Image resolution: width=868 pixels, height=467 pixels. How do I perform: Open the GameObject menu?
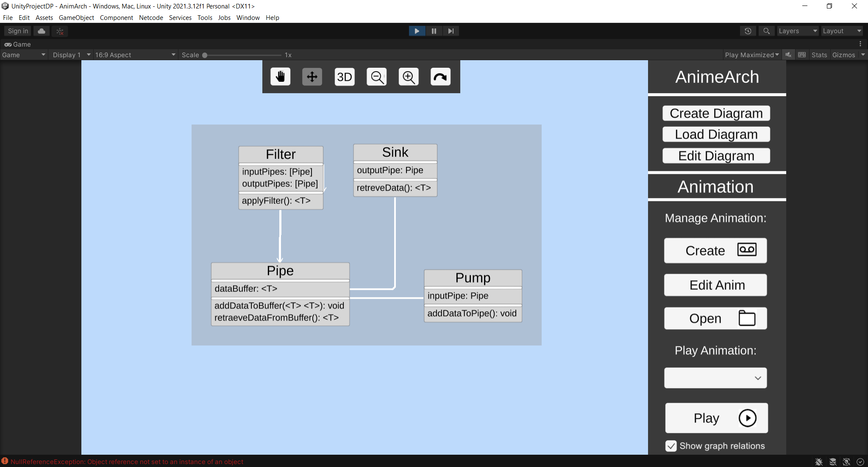(76, 18)
